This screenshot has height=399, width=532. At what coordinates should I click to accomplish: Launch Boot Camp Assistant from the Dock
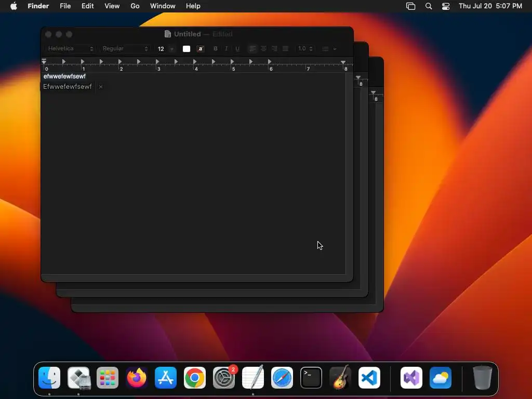78,378
